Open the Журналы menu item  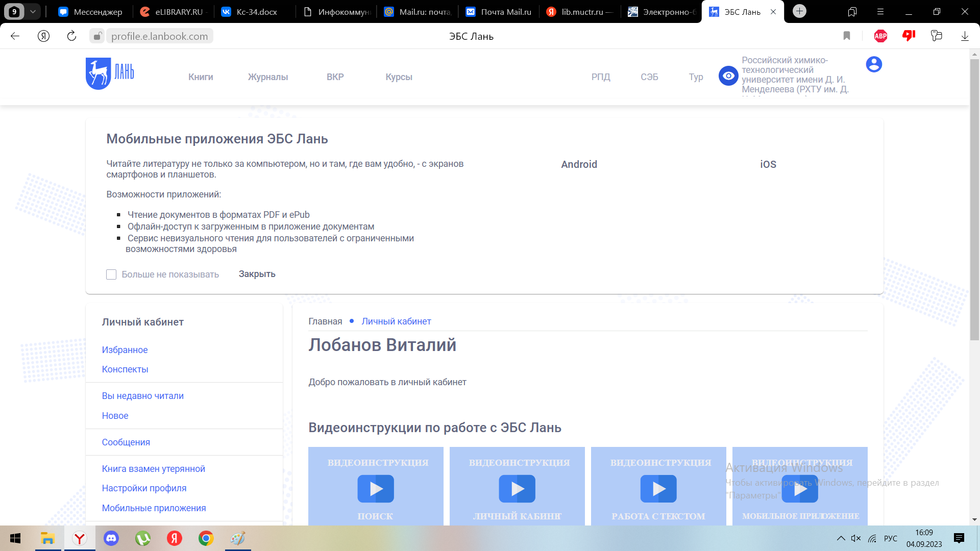tap(268, 77)
